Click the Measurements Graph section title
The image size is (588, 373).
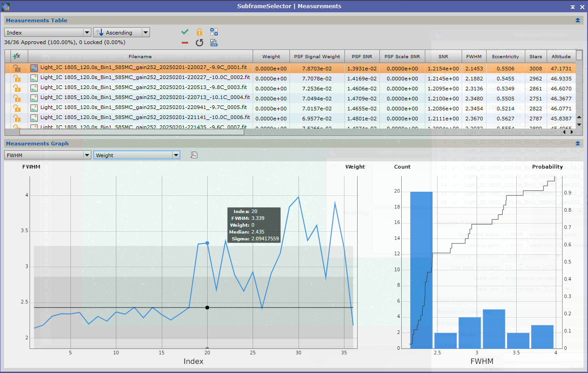[37, 144]
